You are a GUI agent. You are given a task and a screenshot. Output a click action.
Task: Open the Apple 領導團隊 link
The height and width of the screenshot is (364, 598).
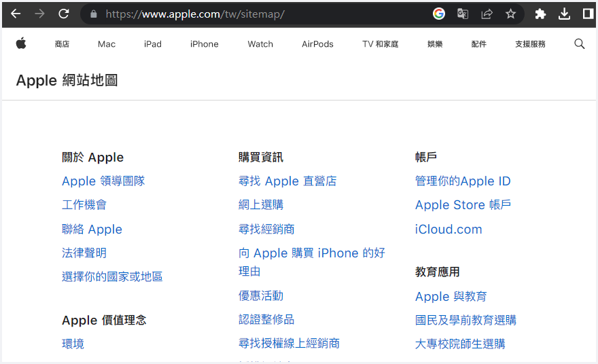point(103,181)
